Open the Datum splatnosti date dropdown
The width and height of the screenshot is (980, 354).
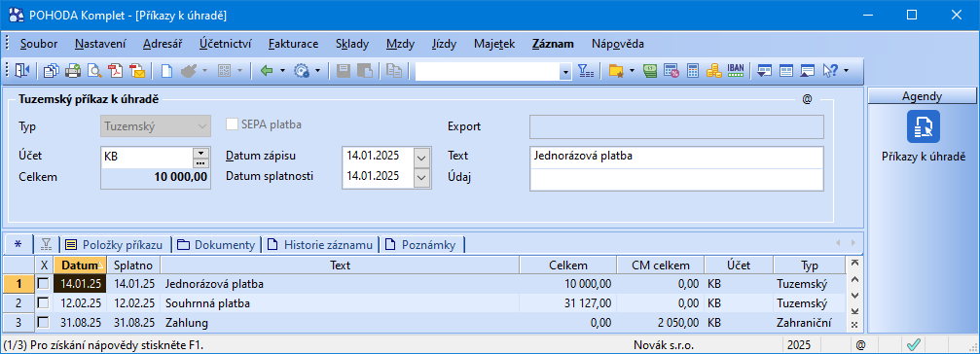tap(422, 177)
